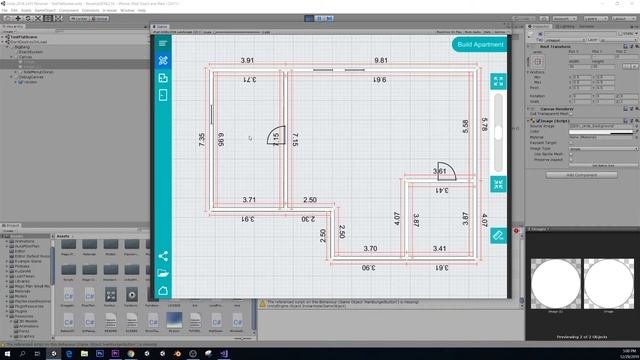Click the expand-to-fullscreen teal icon

pyautogui.click(x=498, y=81)
